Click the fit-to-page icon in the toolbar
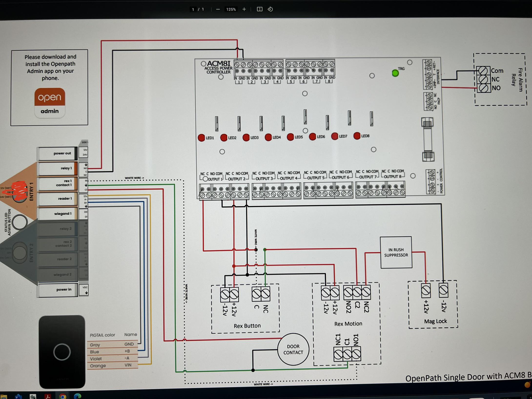Screen dimensions: 532x399 click(x=260, y=9)
